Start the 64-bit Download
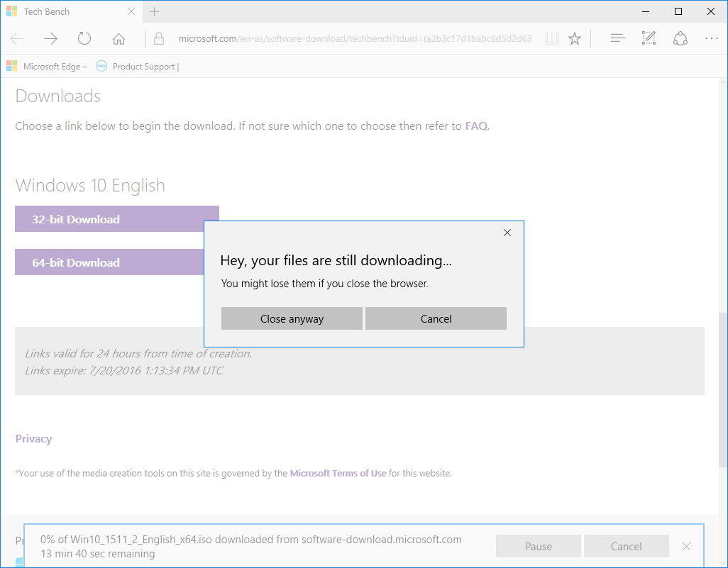 point(109,262)
